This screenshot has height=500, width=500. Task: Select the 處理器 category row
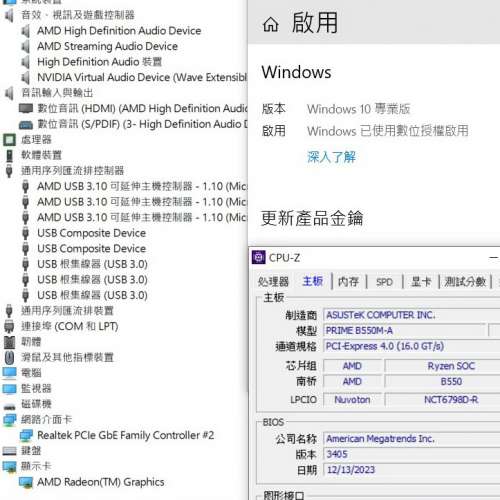[x=37, y=140]
